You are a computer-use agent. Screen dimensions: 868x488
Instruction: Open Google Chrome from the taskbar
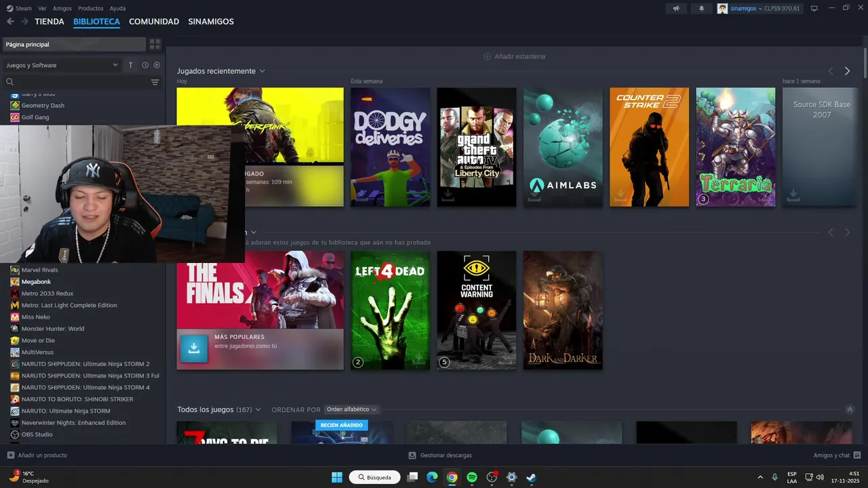point(452,477)
